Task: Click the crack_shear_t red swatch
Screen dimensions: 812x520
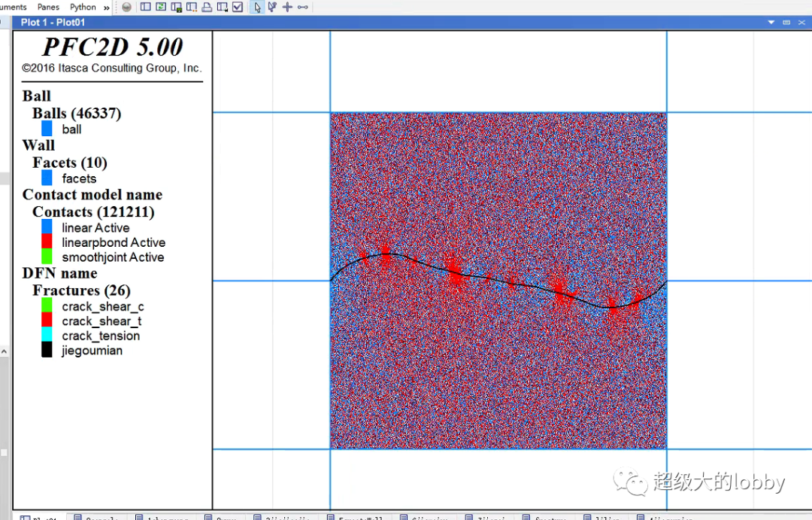Action: point(47,319)
